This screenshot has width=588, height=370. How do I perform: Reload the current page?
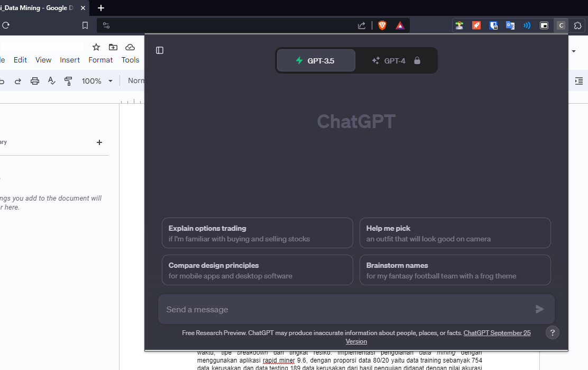[x=6, y=25]
